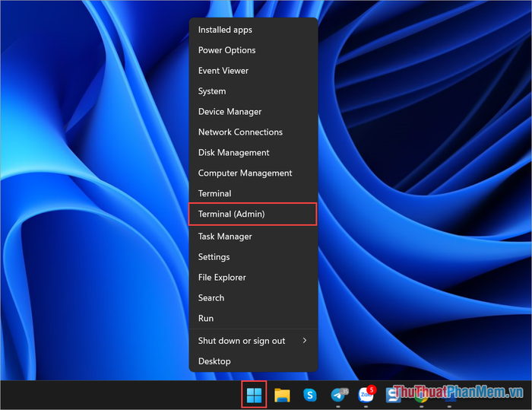
Task: Select Installed apps
Action: coord(253,30)
